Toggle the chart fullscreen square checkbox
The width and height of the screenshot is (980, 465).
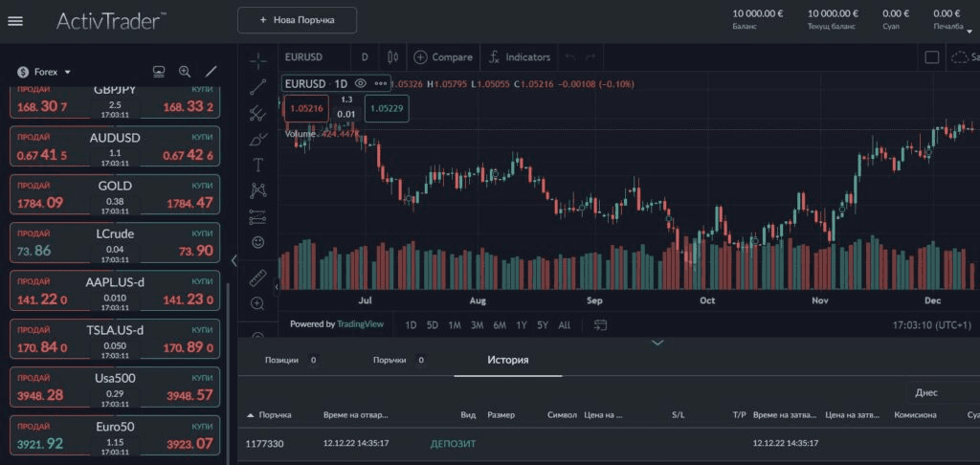tap(931, 57)
